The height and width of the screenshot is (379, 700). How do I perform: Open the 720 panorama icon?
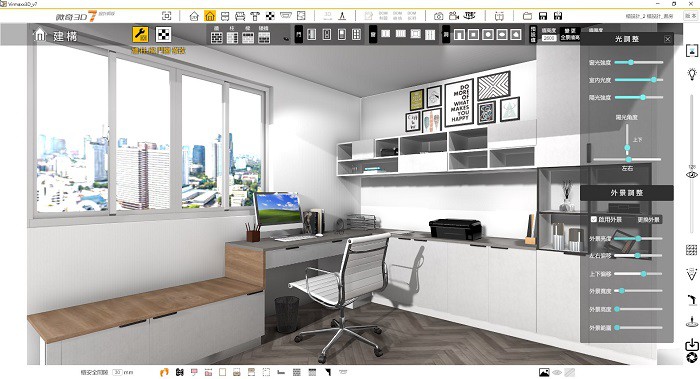470,16
